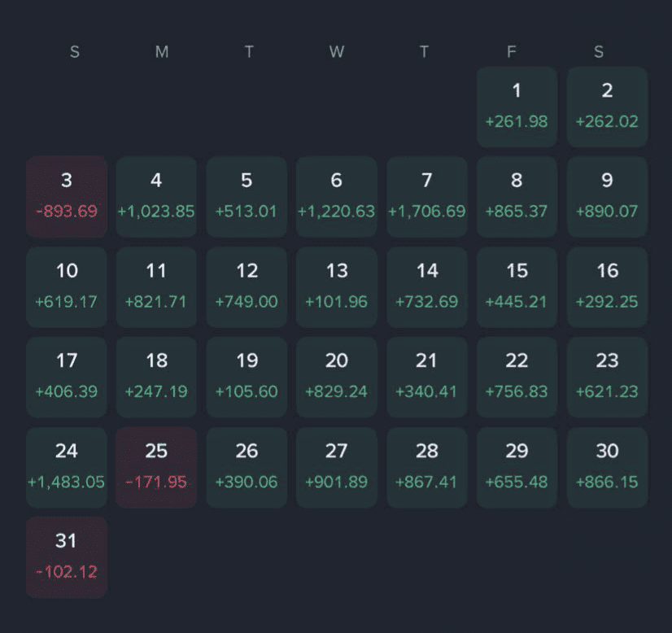Click day 21 showing +340.41

[426, 377]
